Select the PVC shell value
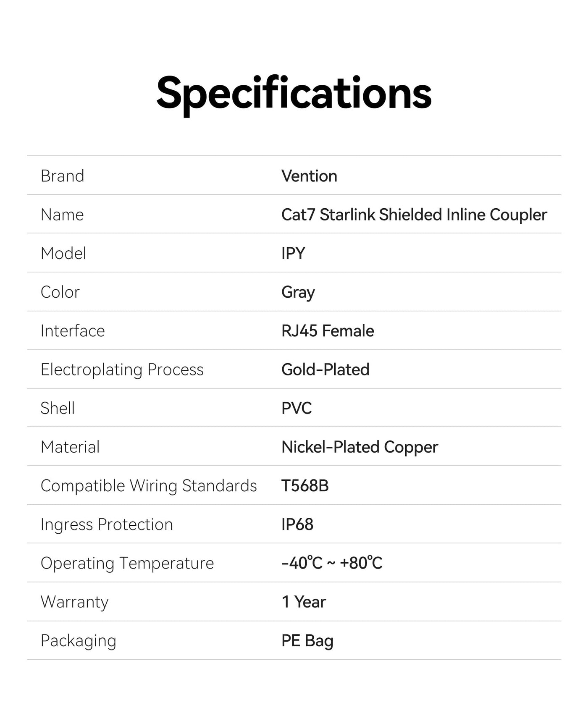The height and width of the screenshot is (726, 588). (x=297, y=409)
